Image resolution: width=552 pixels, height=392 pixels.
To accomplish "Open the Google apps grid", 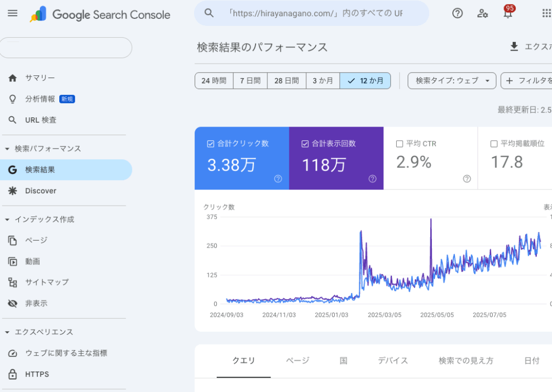I will [546, 13].
